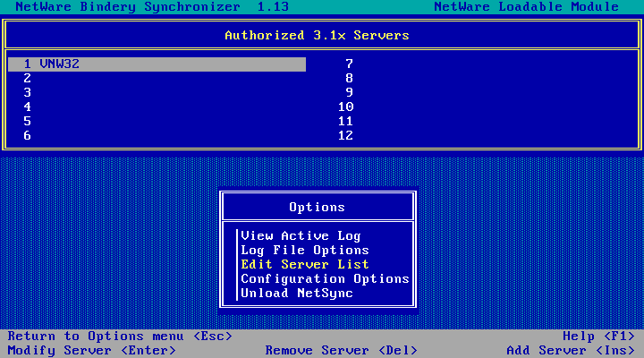Select empty server slot 3
Viewport: 644px width, 358px height.
tap(157, 93)
